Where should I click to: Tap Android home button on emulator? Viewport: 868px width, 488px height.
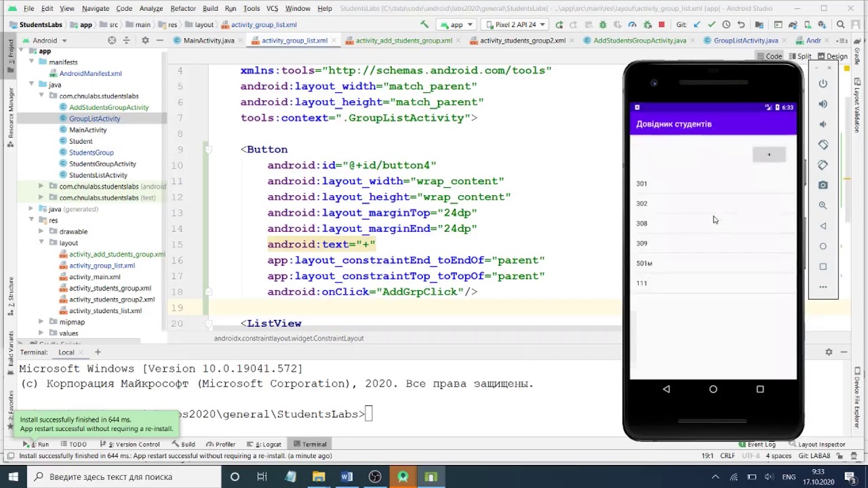coord(713,389)
